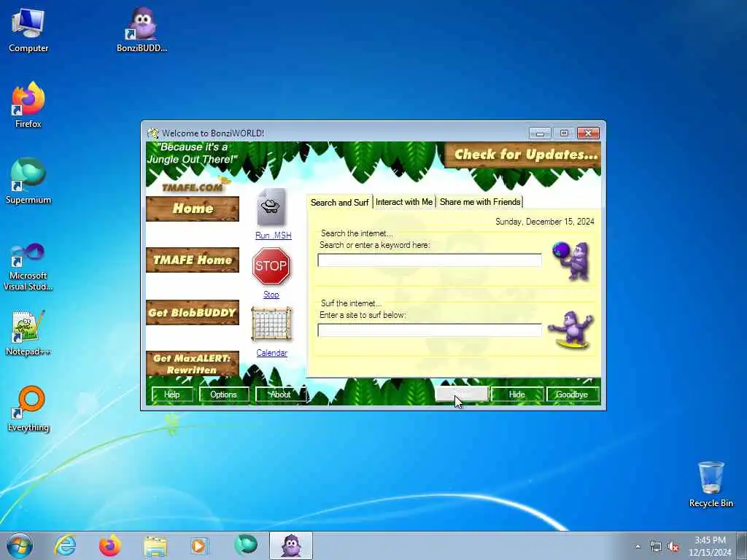The image size is (747, 560).
Task: Launch Firefox from the taskbar
Action: click(x=109, y=545)
